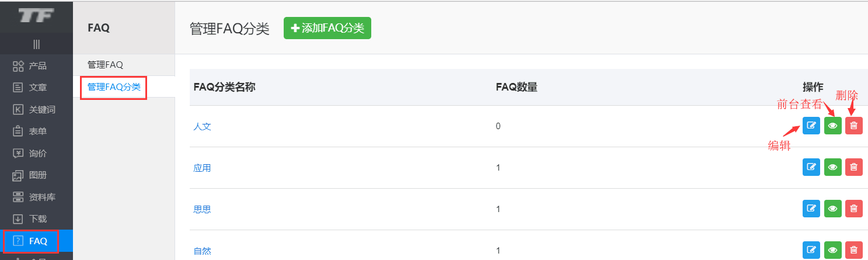Click the edit icon for 应用 category
Viewport: 868px width, 260px height.
pos(811,168)
